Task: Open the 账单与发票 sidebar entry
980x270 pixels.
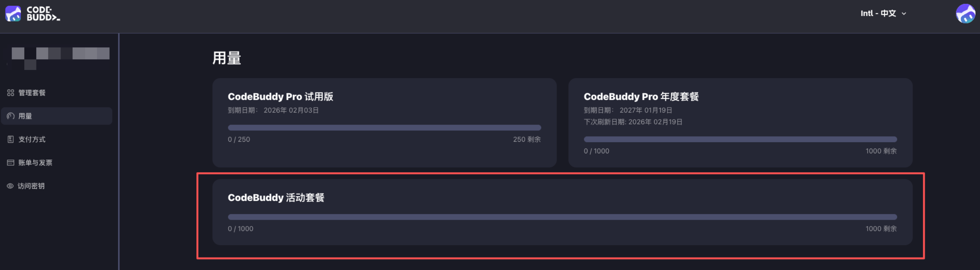Action: click(x=34, y=163)
